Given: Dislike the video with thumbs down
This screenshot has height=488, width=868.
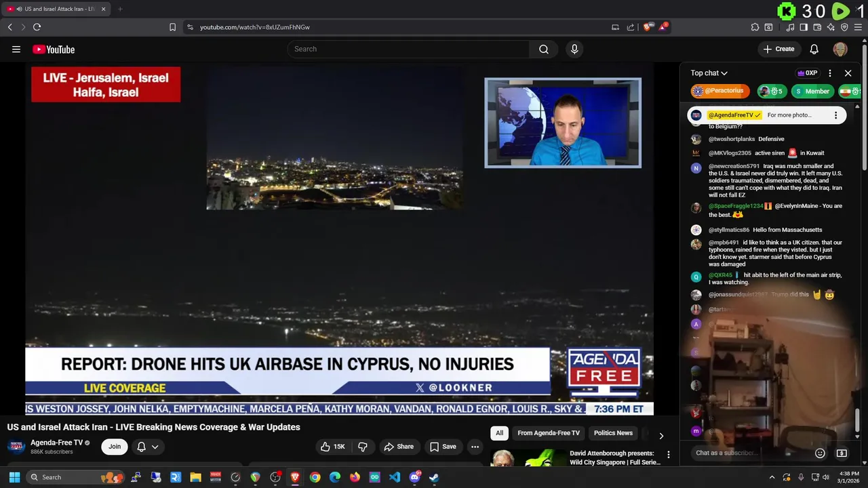Looking at the screenshot, I should pyautogui.click(x=363, y=447).
